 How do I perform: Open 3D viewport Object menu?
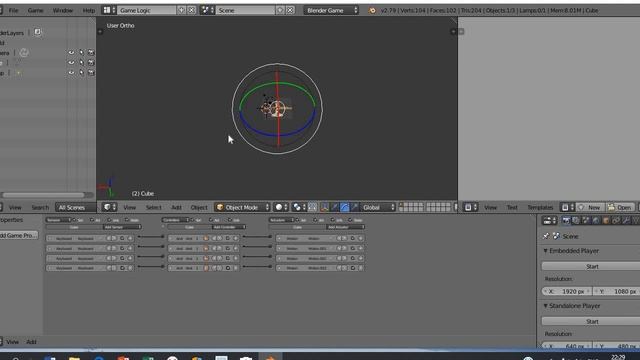point(199,207)
